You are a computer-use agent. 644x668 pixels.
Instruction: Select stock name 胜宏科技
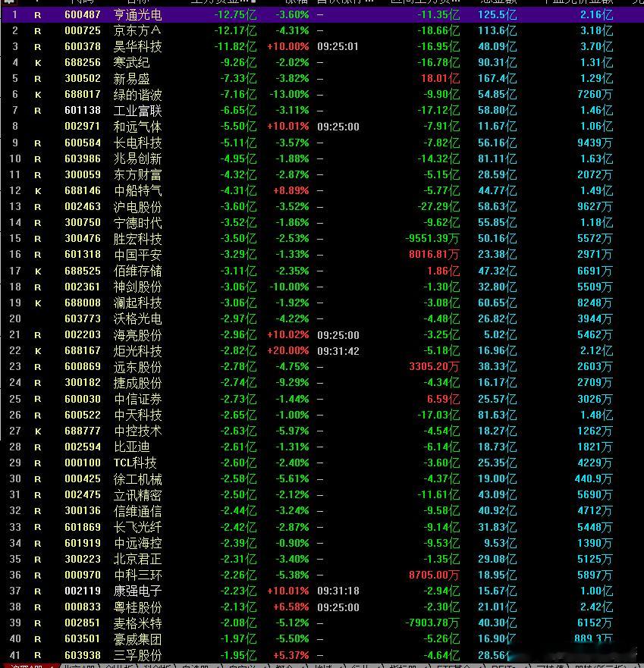tap(137, 239)
